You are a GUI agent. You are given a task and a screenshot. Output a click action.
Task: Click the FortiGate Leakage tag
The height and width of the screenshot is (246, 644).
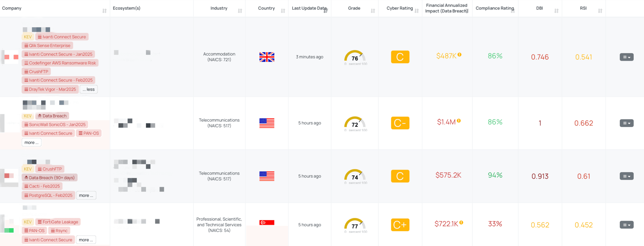point(58,222)
